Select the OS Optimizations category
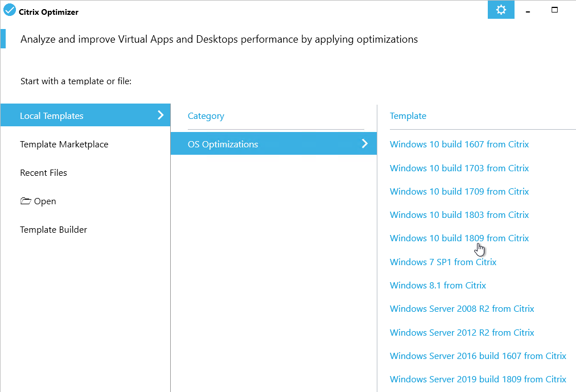Screen dimensions: 576x392 274,143
